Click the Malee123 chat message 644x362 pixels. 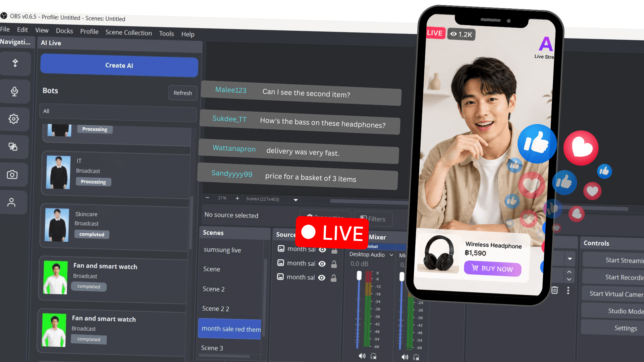(301, 93)
